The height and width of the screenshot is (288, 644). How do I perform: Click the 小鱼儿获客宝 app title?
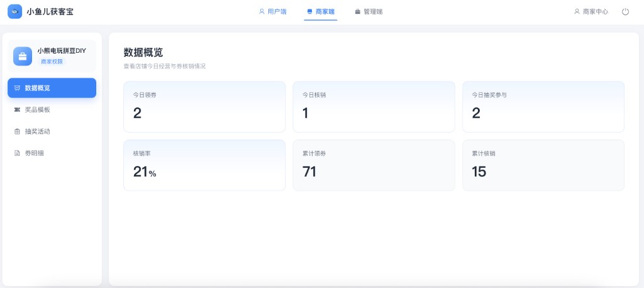[x=50, y=11]
